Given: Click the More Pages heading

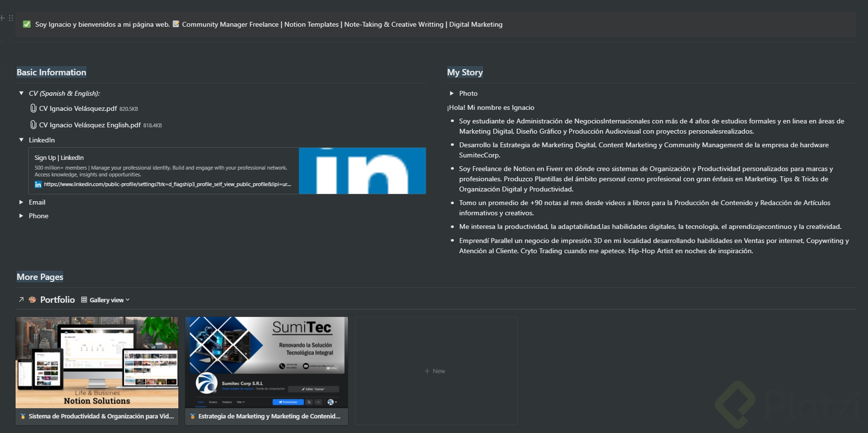Looking at the screenshot, I should point(40,277).
